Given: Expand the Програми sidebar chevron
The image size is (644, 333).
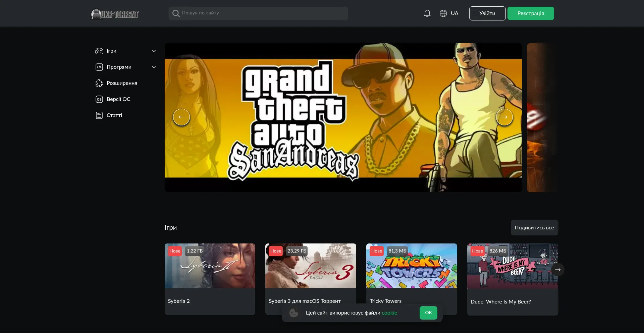Looking at the screenshot, I should (154, 67).
